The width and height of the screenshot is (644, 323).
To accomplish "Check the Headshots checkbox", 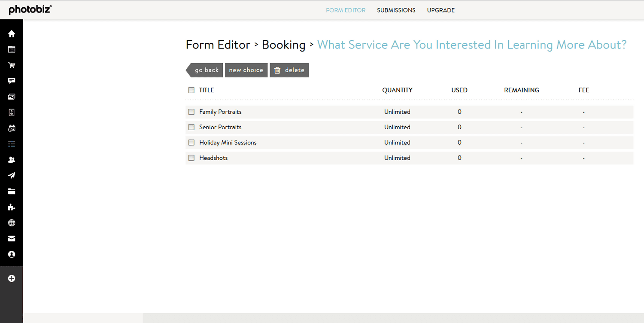I will (191, 158).
